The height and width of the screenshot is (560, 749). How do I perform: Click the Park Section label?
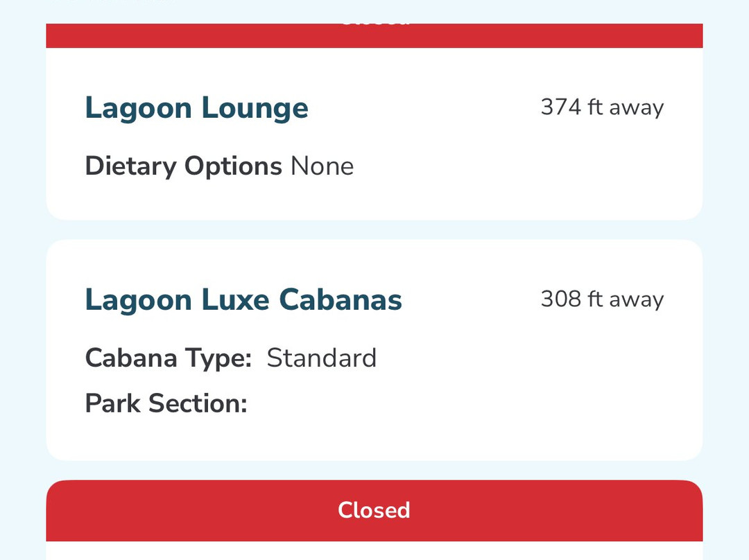click(x=166, y=403)
